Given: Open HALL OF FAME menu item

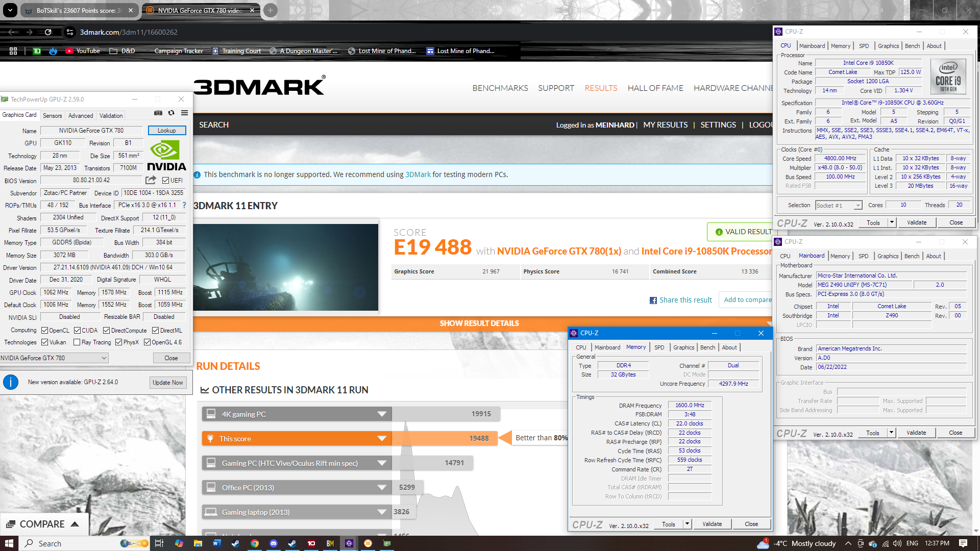Looking at the screenshot, I should click(x=655, y=88).
